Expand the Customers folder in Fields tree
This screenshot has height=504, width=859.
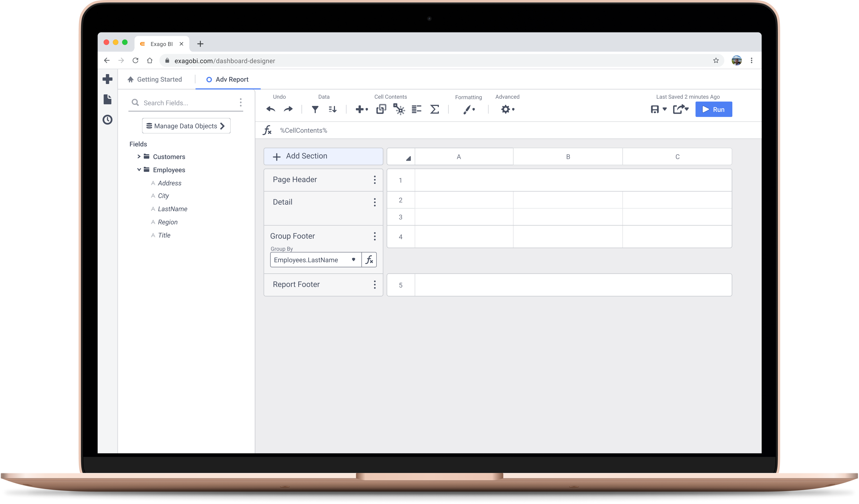(x=139, y=156)
